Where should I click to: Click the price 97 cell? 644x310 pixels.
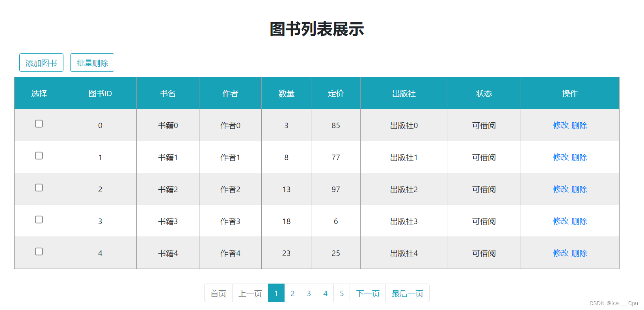[x=336, y=189]
